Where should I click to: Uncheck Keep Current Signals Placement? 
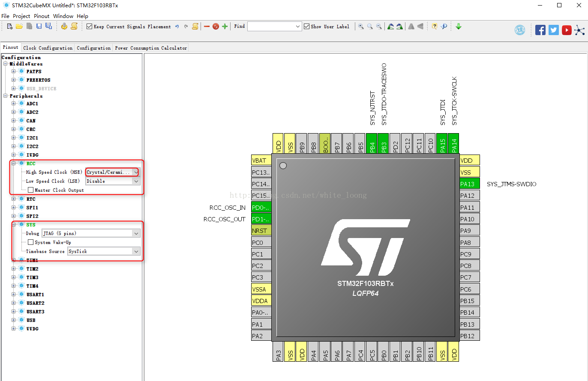[x=90, y=27]
